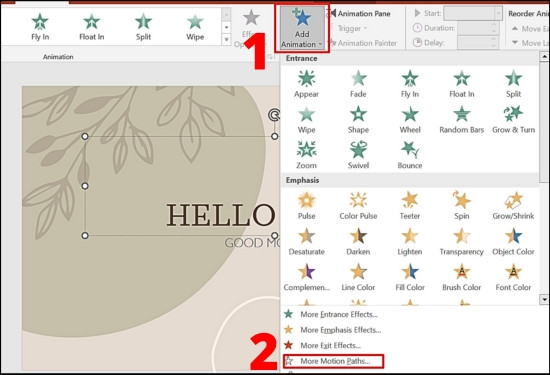Select the HELLO title text
Screen dimensions: 550x375
coord(220,214)
